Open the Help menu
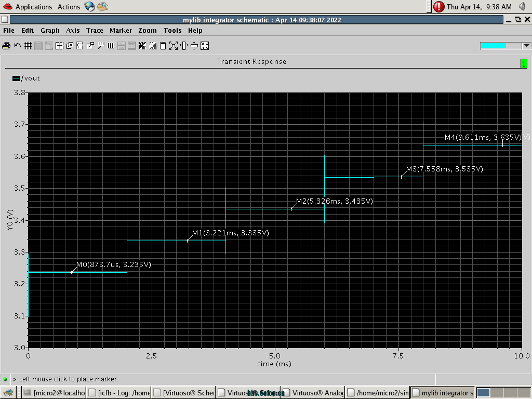The width and height of the screenshot is (532, 399). click(x=195, y=31)
